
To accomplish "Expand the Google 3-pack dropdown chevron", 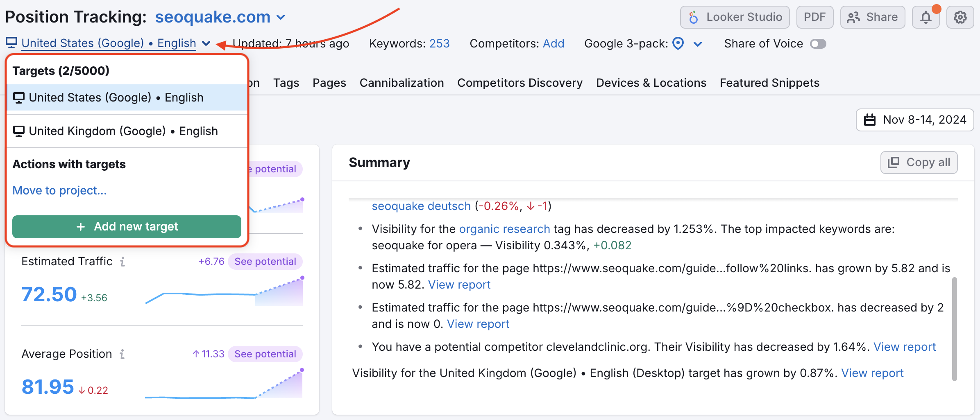I will pyautogui.click(x=698, y=44).
